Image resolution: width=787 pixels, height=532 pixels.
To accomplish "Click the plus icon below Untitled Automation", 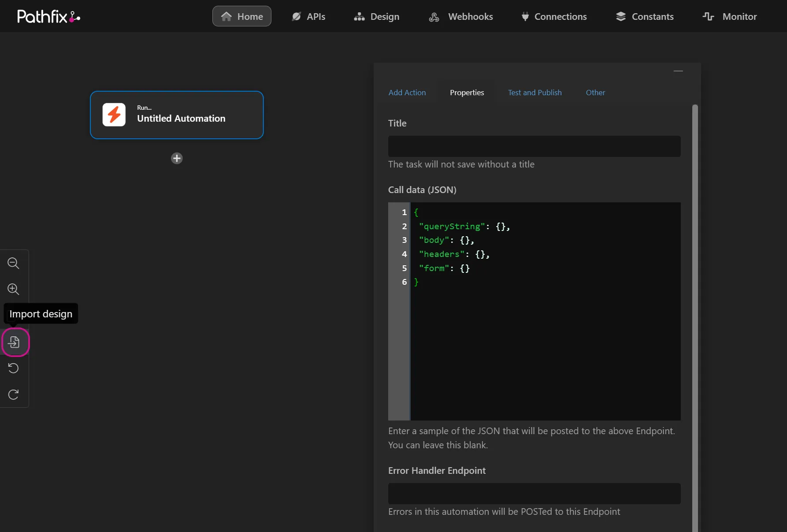I will [x=177, y=158].
